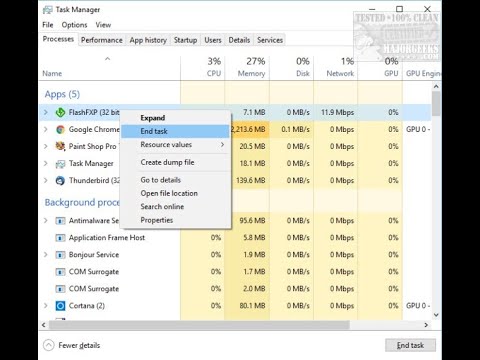Open the View menu
Viewport: 480px width, 360px height.
(x=103, y=25)
